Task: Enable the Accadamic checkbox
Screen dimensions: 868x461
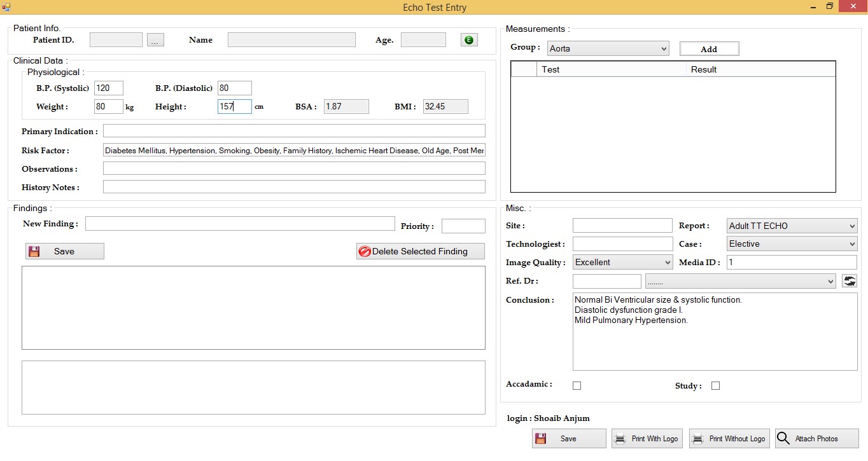Action: (x=577, y=385)
